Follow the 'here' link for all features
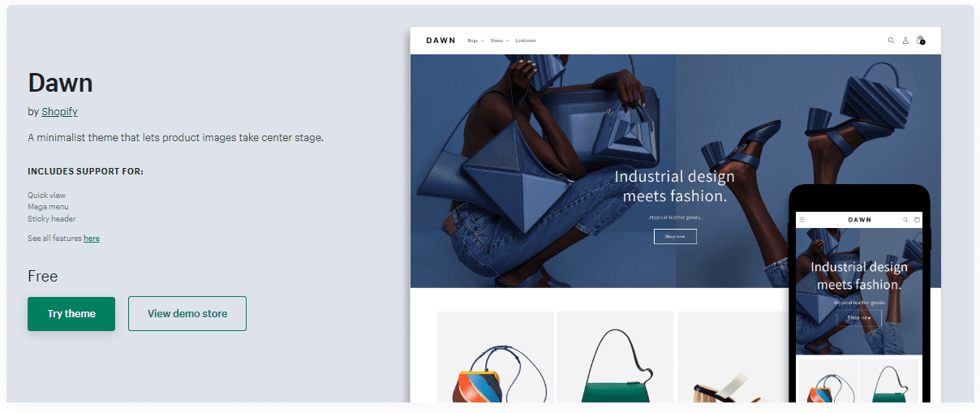980x413 pixels. (x=92, y=239)
